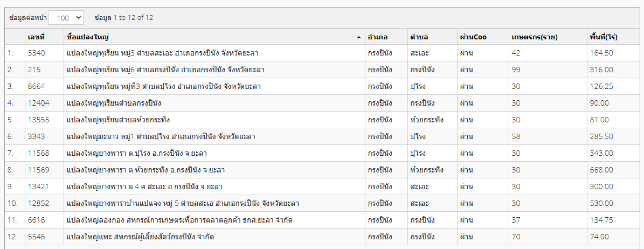Image resolution: width=644 pixels, height=249 pixels.
Task: Select แปลงใหญ่ทุเรียนตำบลห้วยกระทิง entry
Action: point(118,120)
